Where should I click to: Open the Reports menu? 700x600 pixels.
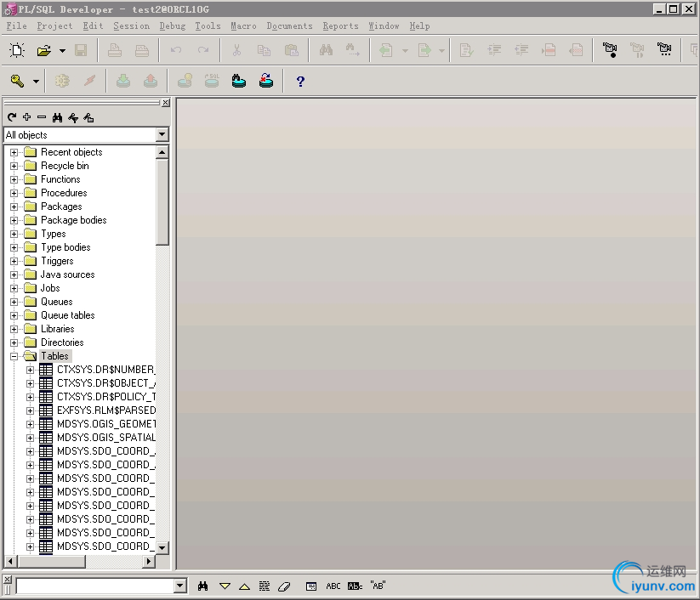[340, 25]
